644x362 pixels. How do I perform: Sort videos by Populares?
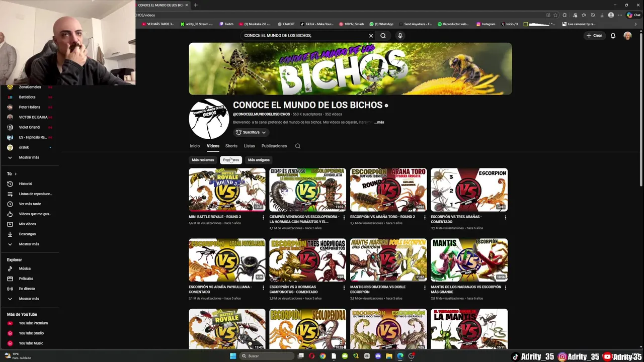[231, 160]
